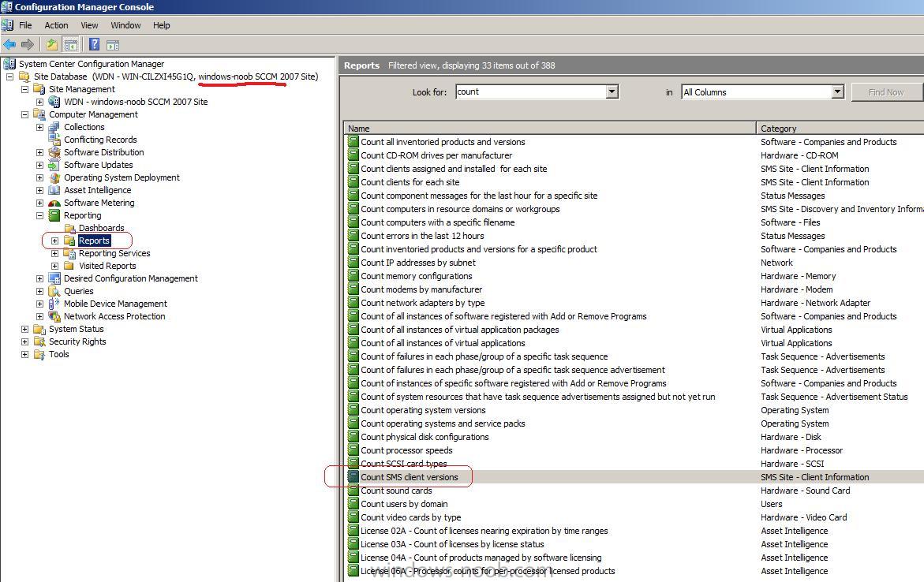Click the Site Database node icon

click(24, 76)
